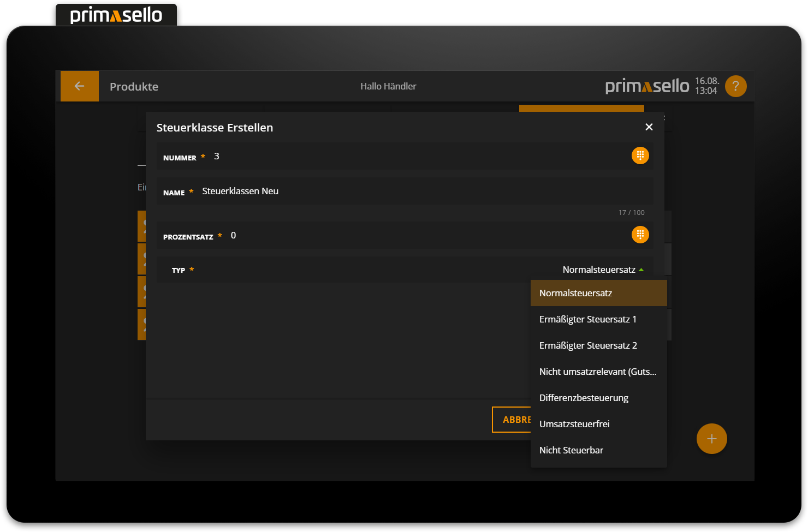Collapse the Typ dropdown showing Normalsteuersatz

click(x=603, y=270)
